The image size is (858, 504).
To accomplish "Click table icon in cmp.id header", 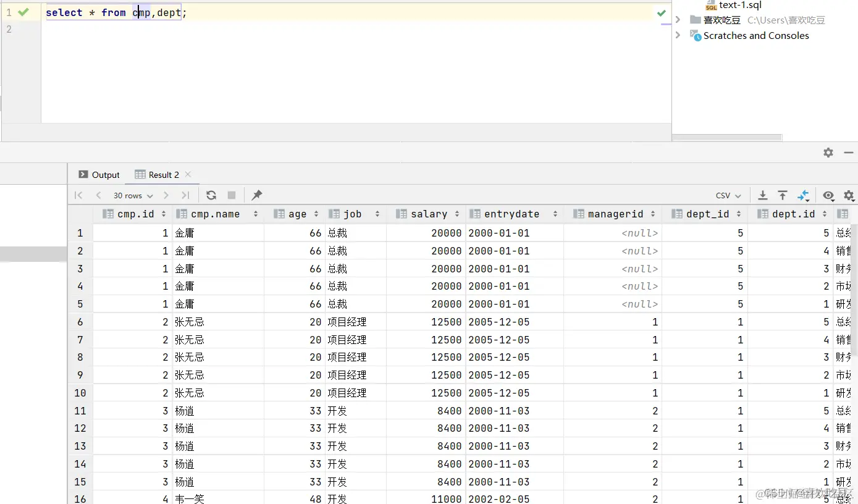I will click(108, 214).
